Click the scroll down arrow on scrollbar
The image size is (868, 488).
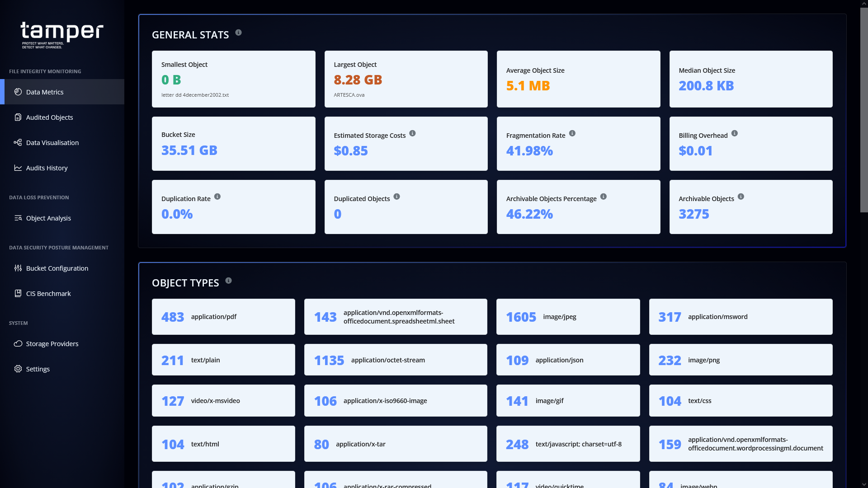click(863, 484)
